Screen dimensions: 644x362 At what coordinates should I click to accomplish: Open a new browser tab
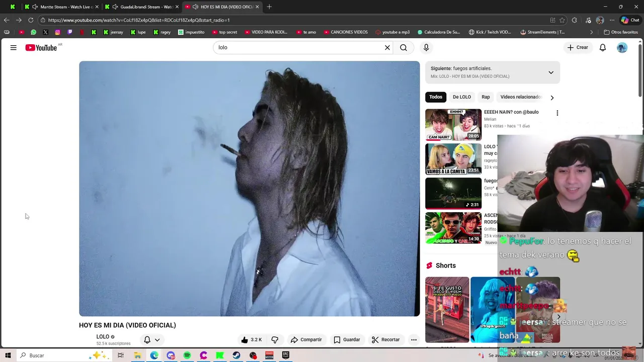click(x=269, y=7)
